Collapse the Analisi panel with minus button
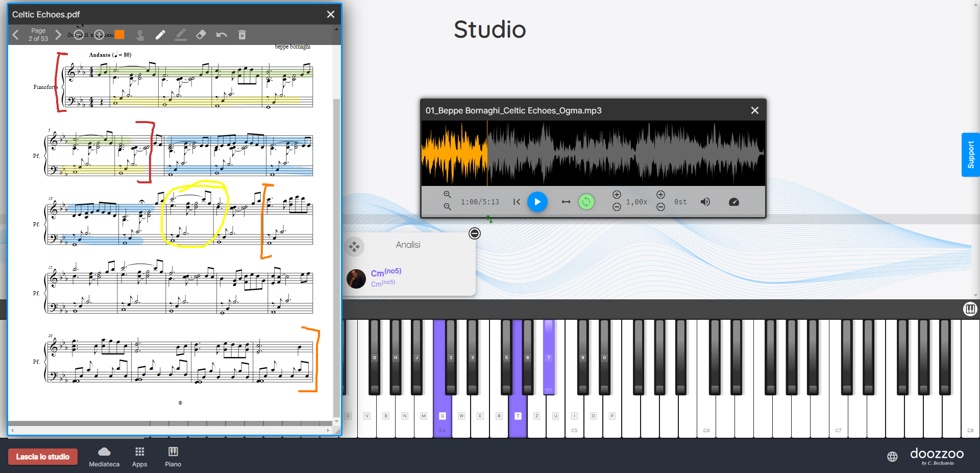The height and width of the screenshot is (473, 980). 475,233
